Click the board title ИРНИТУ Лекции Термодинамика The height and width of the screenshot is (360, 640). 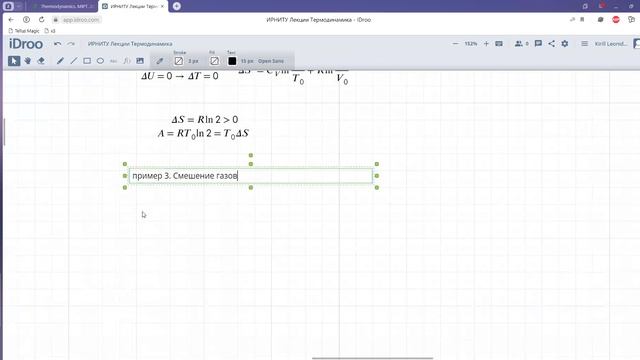point(130,44)
